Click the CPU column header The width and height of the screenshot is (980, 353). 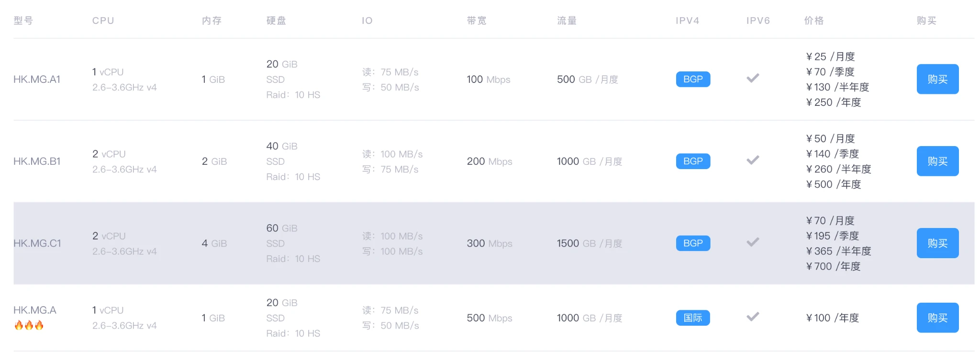click(103, 21)
